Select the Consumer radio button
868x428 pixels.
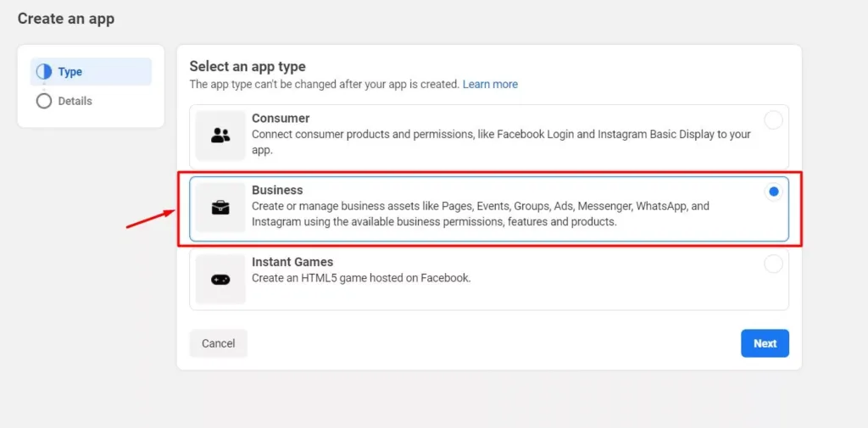click(773, 120)
